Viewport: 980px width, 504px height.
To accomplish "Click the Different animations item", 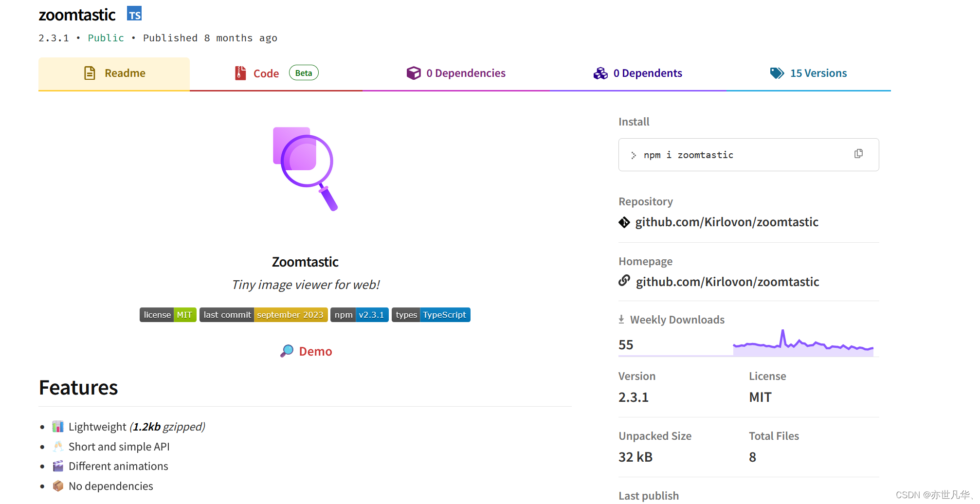I will tap(118, 466).
